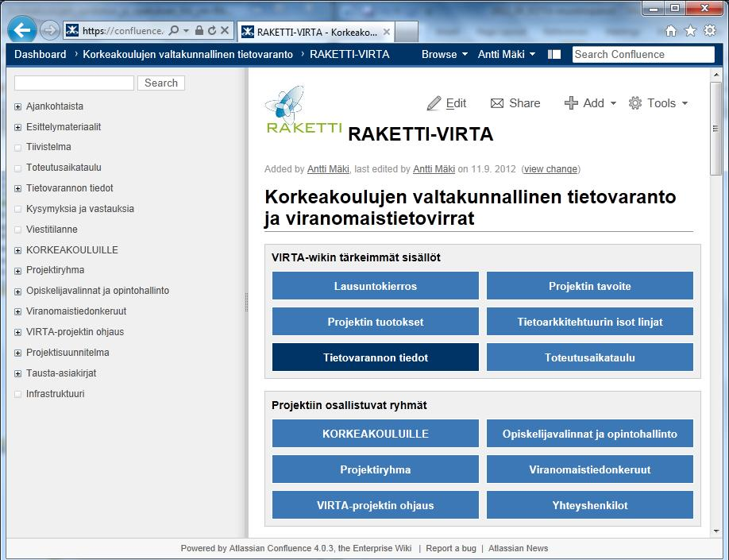Viewport: 729px width, 560px height.
Task: Click the sidebar Search button
Action: 161,83
